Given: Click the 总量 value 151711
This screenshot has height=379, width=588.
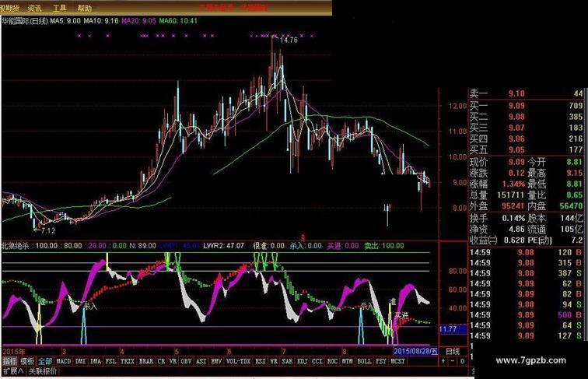Looking at the screenshot, I should click(x=510, y=195).
